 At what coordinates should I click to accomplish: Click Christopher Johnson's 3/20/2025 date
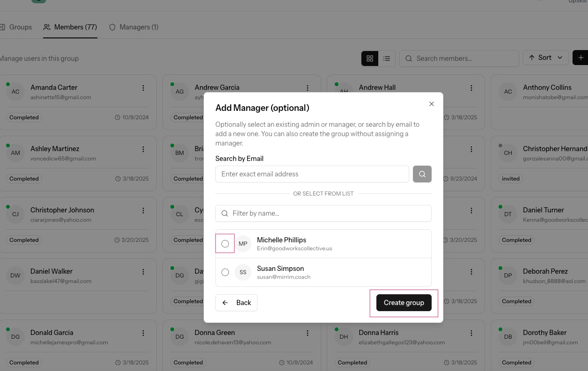tap(132, 240)
